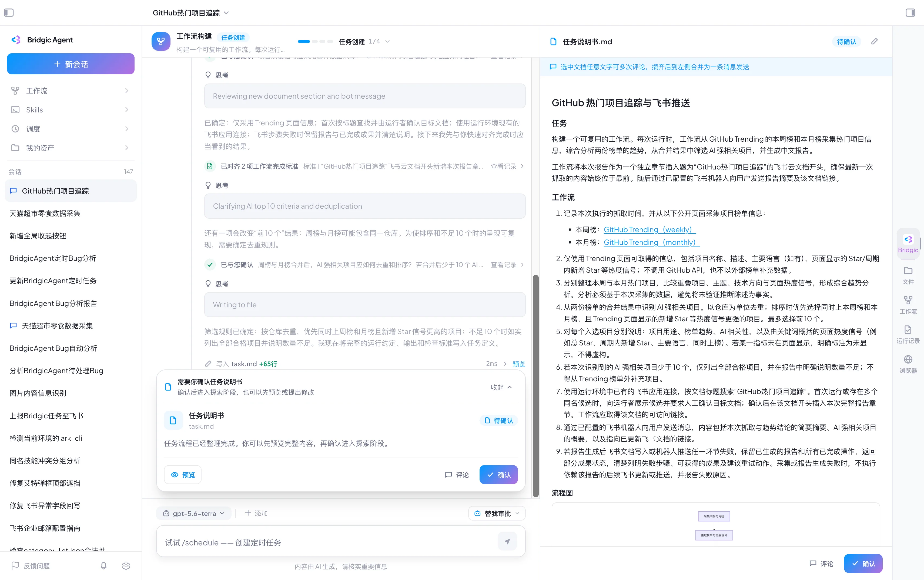924x580 pixels.
Task: Open the 工作流 sidebar menu
Action: [x=71, y=91]
